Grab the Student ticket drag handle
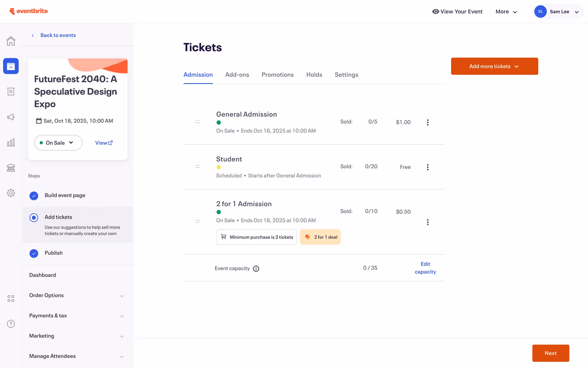The width and height of the screenshot is (588, 368). tap(198, 167)
